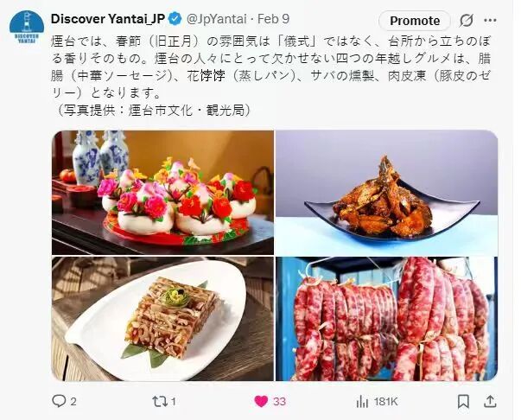Image resolution: width=521 pixels, height=420 pixels.
Task: Click the Japanese tweet text body
Action: coord(270,76)
